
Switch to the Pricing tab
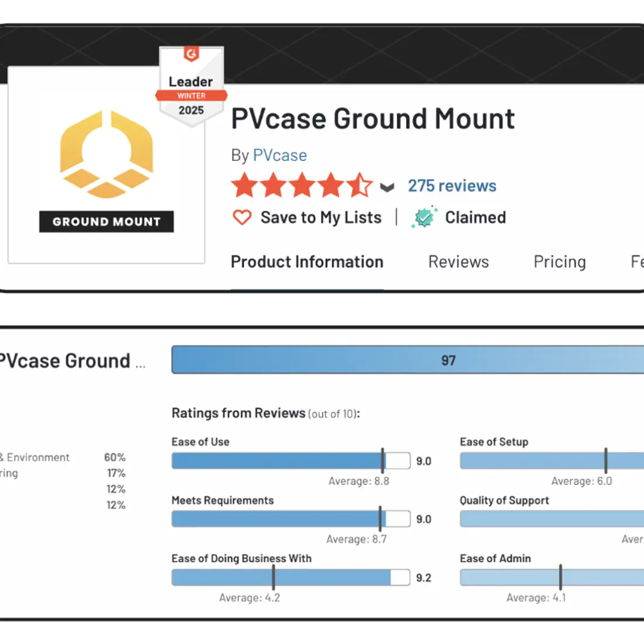pos(559,262)
